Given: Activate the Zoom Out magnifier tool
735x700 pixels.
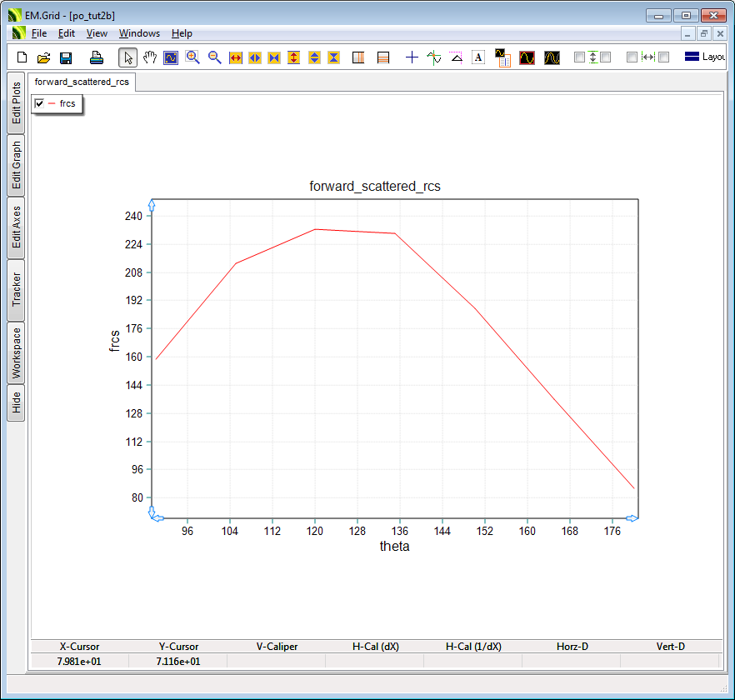Looking at the screenshot, I should click(214, 57).
